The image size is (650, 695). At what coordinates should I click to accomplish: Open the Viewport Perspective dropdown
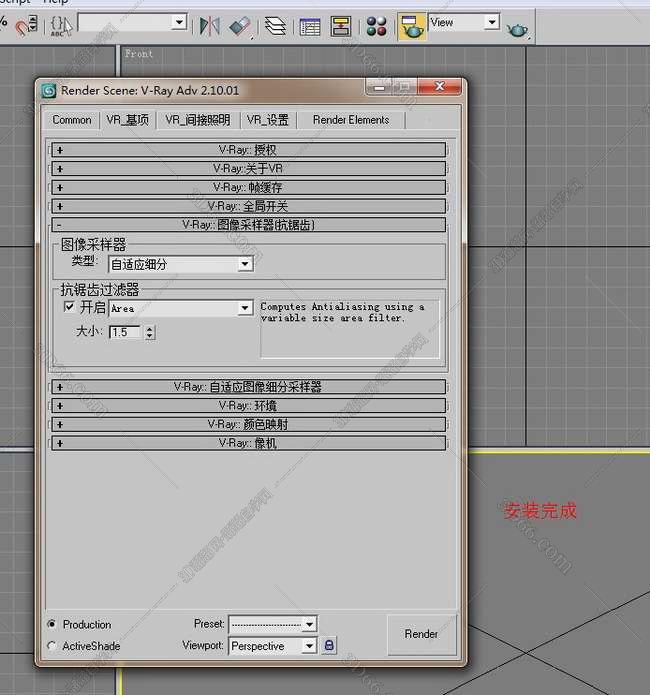[273, 646]
